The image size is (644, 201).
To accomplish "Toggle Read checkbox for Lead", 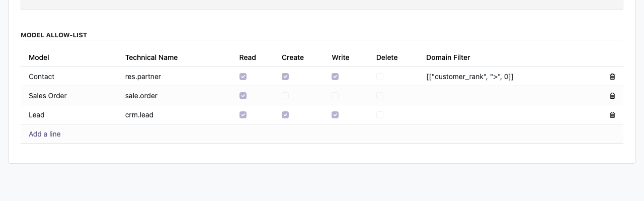I will pyautogui.click(x=243, y=115).
